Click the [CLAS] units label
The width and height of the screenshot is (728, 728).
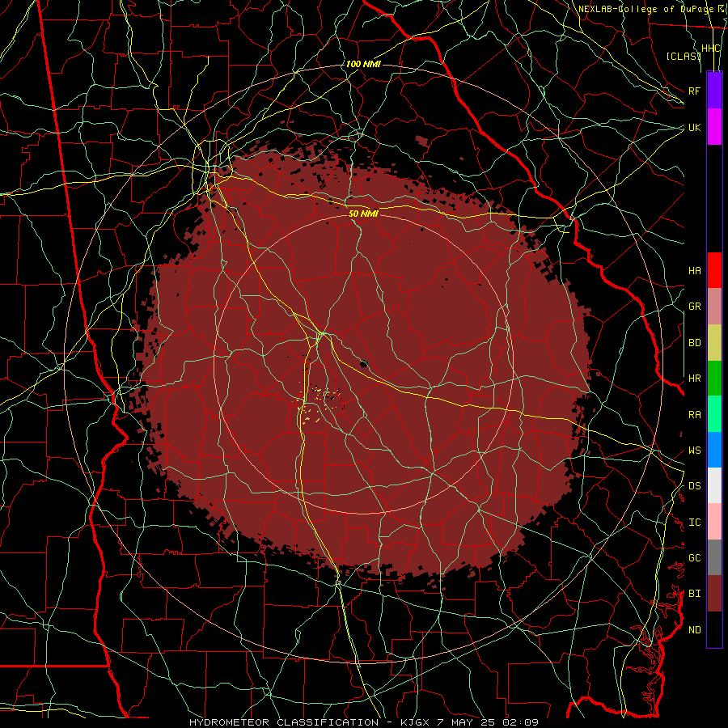683,56
